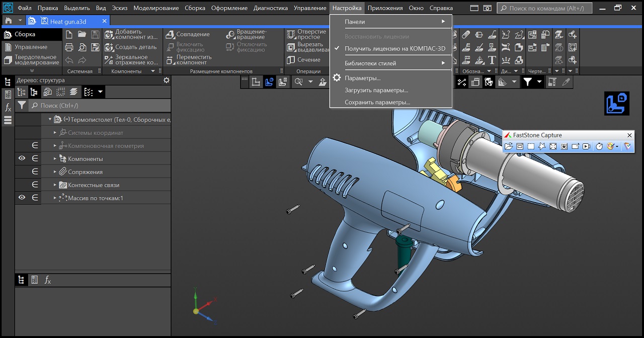Click the Переместить компонент tool
Image resolution: width=644 pixels, height=338 pixels.
point(187,60)
